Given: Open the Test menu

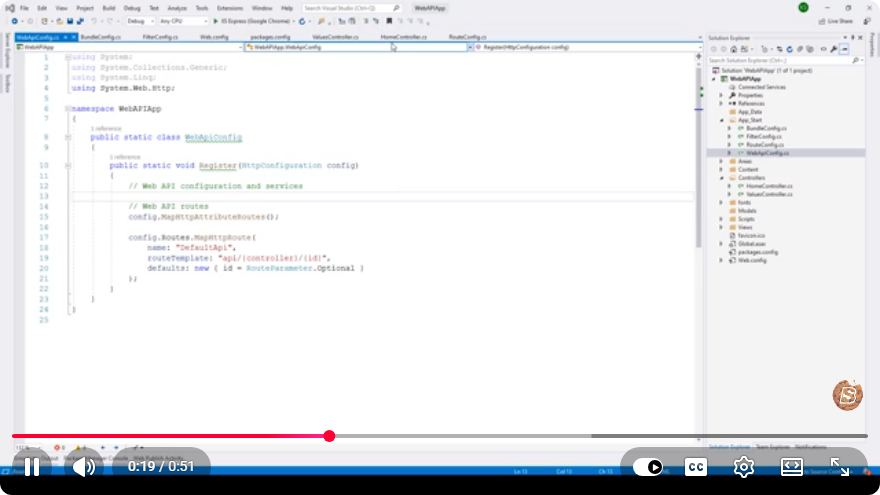Looking at the screenshot, I should [154, 8].
